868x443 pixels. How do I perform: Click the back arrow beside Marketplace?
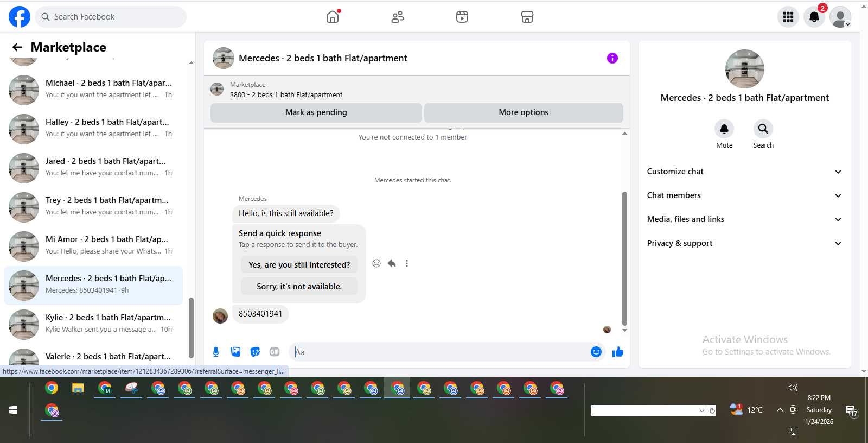click(x=17, y=47)
